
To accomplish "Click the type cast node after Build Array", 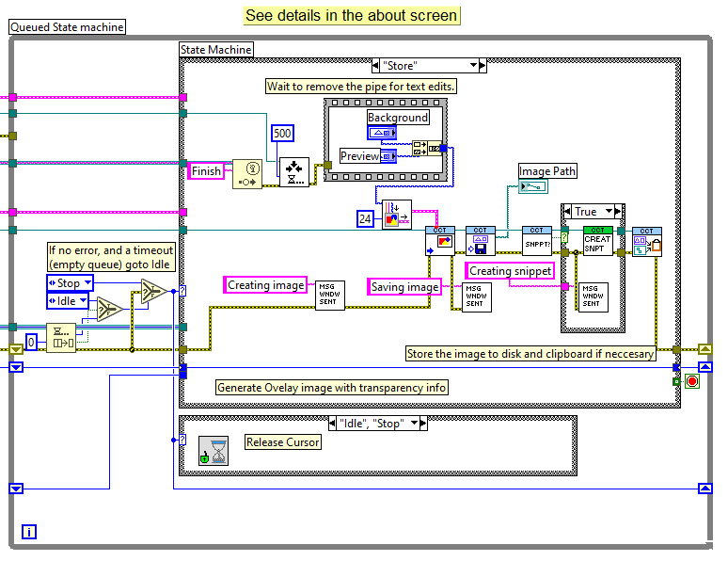I will coord(435,149).
